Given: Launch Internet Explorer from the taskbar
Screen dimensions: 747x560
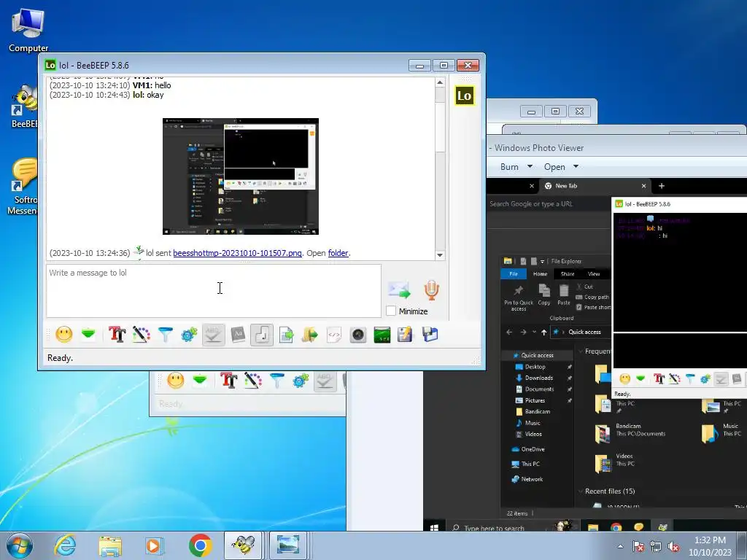Looking at the screenshot, I should point(65,545).
